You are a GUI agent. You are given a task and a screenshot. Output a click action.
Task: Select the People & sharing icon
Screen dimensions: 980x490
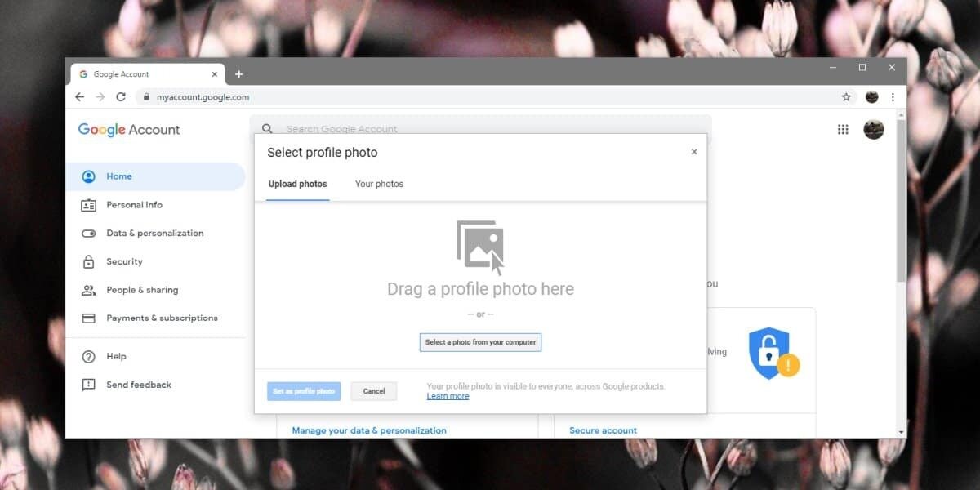(88, 290)
